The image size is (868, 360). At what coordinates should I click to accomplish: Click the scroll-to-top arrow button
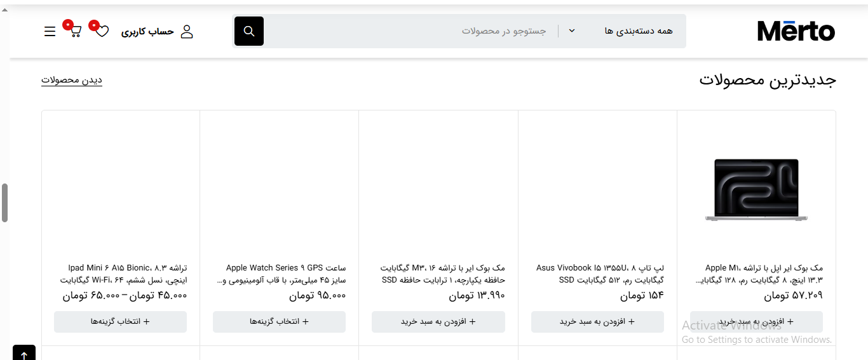tap(24, 353)
